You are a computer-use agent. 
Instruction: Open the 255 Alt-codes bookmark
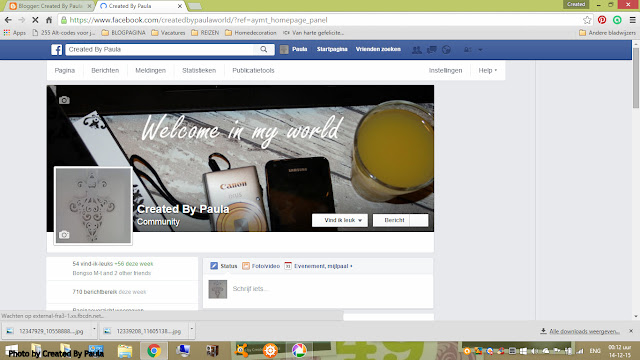(x=63, y=33)
